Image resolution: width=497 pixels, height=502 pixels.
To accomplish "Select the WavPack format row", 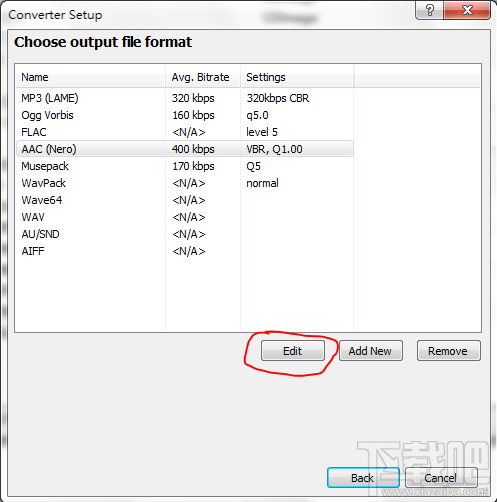I will pos(185,183).
